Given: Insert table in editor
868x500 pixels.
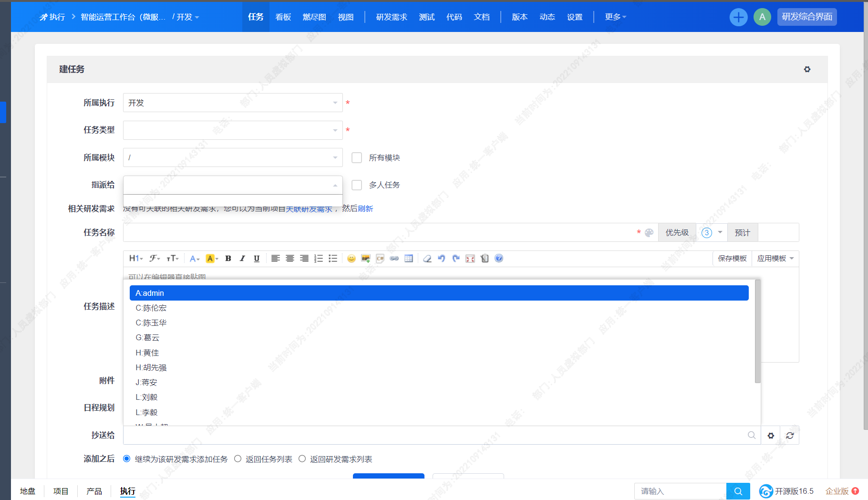Looking at the screenshot, I should coord(409,258).
